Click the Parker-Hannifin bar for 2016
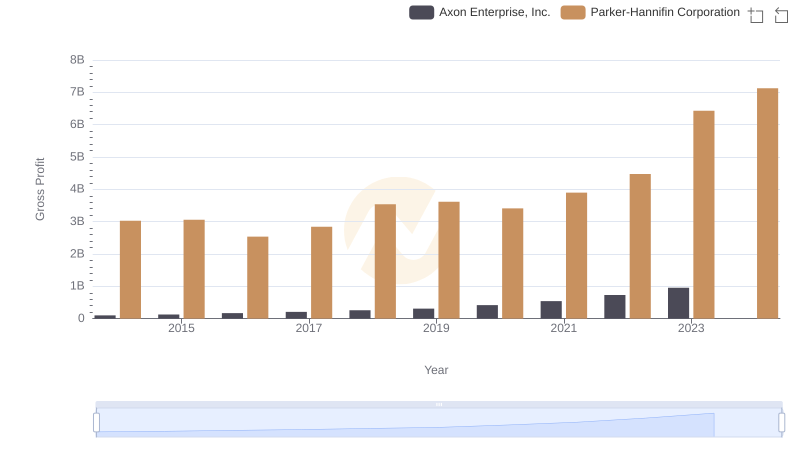Screen dimensions: 800x461 tap(258, 277)
